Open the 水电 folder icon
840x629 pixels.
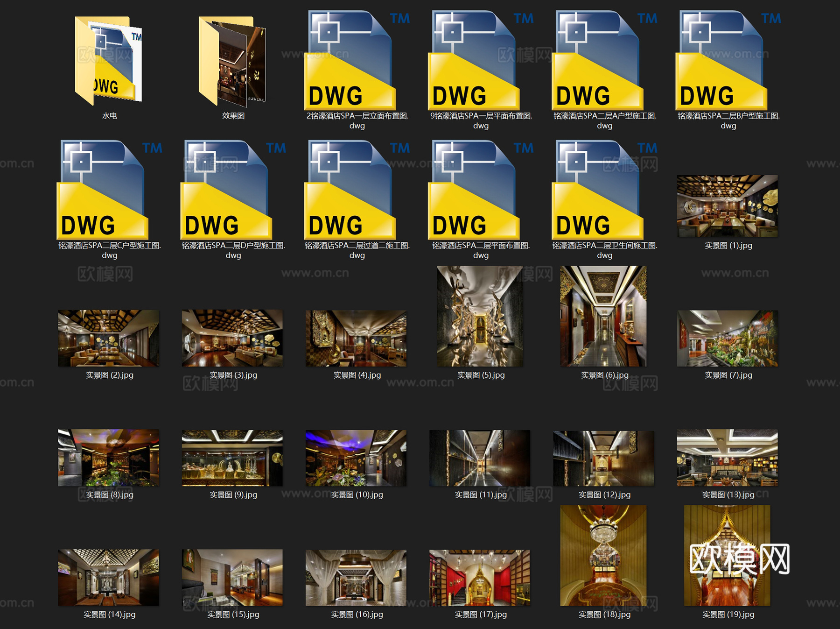(109, 61)
